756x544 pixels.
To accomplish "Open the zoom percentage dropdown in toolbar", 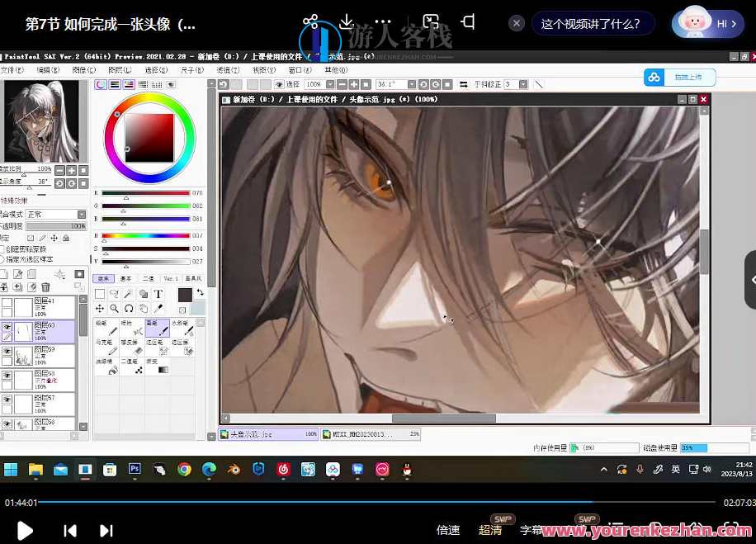I will (x=330, y=84).
